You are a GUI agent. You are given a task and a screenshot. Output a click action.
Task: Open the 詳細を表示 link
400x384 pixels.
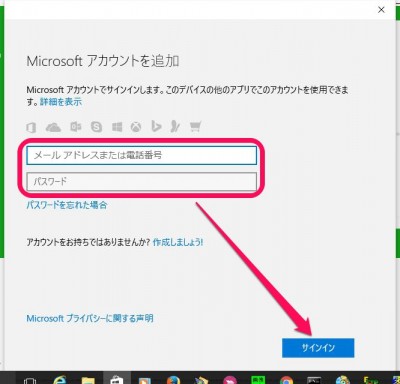[61, 102]
